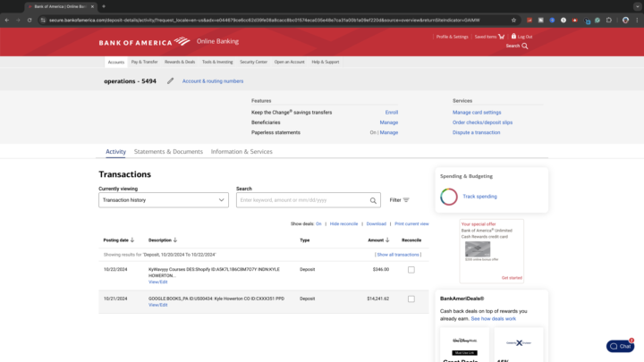Viewport: 644px width, 362px height.
Task: Sort by Description arrow
Action: pyautogui.click(x=175, y=240)
